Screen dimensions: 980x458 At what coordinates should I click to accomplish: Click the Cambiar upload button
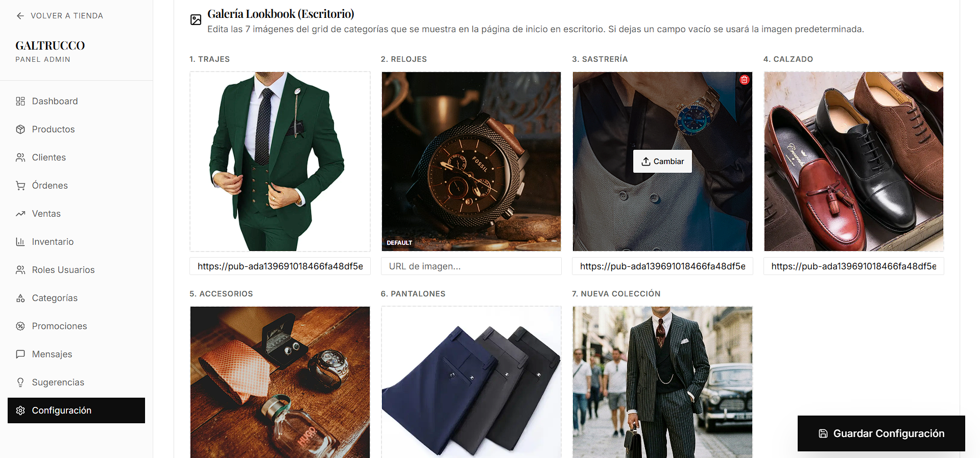662,162
